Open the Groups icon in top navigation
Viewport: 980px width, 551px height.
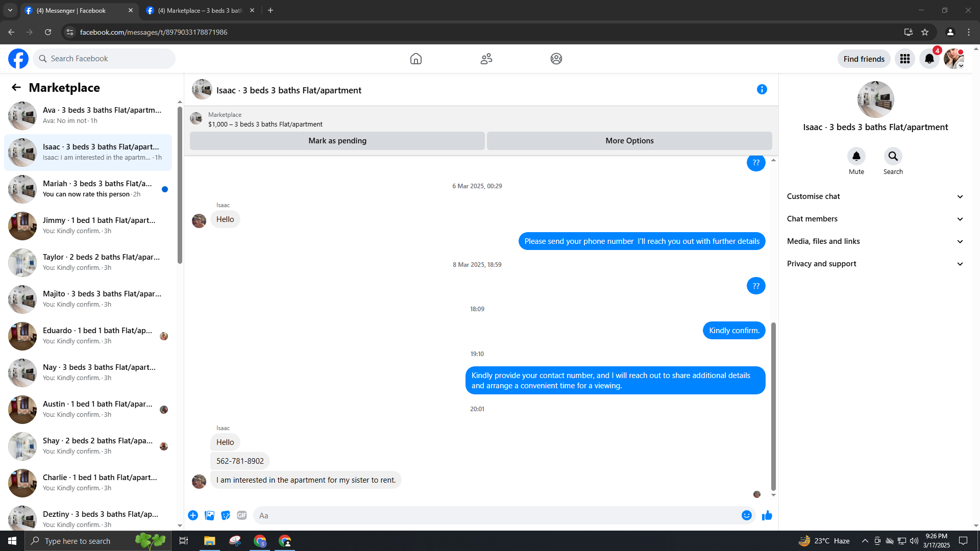[556, 59]
